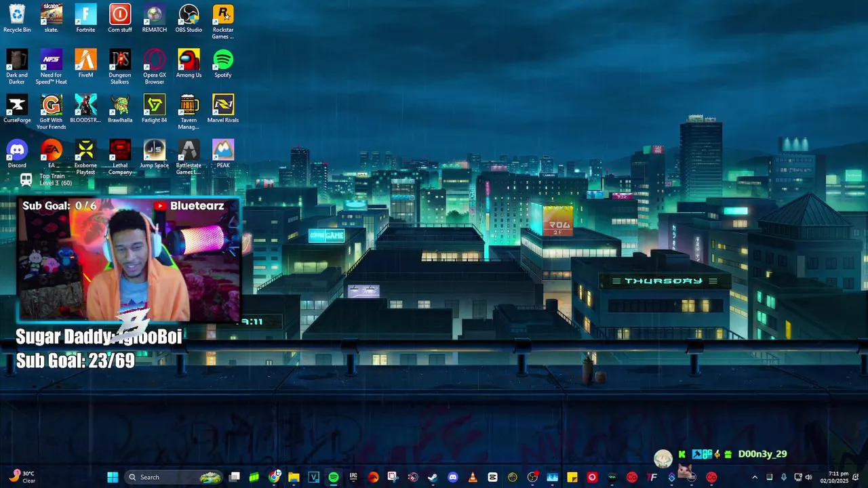Open Task View on the taskbar

coord(235,477)
